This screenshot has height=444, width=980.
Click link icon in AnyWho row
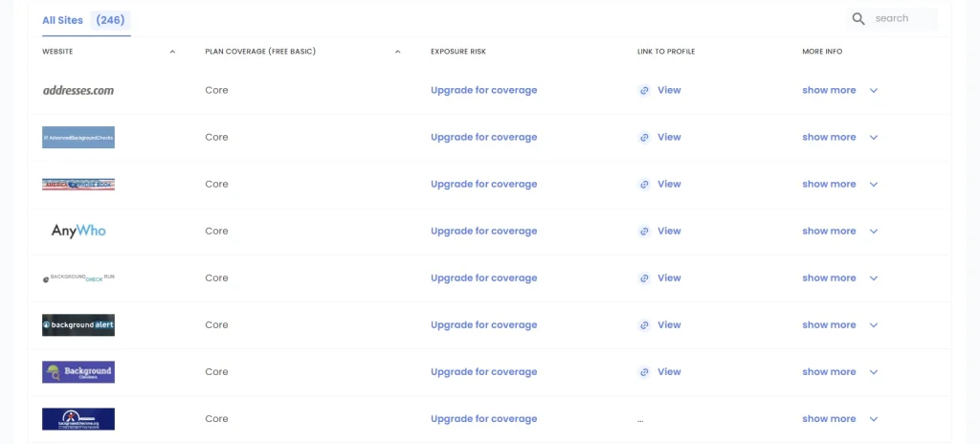pos(644,231)
